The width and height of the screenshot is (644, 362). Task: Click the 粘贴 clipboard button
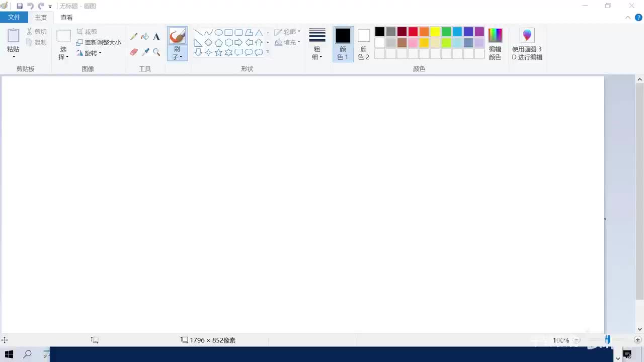pos(14,40)
